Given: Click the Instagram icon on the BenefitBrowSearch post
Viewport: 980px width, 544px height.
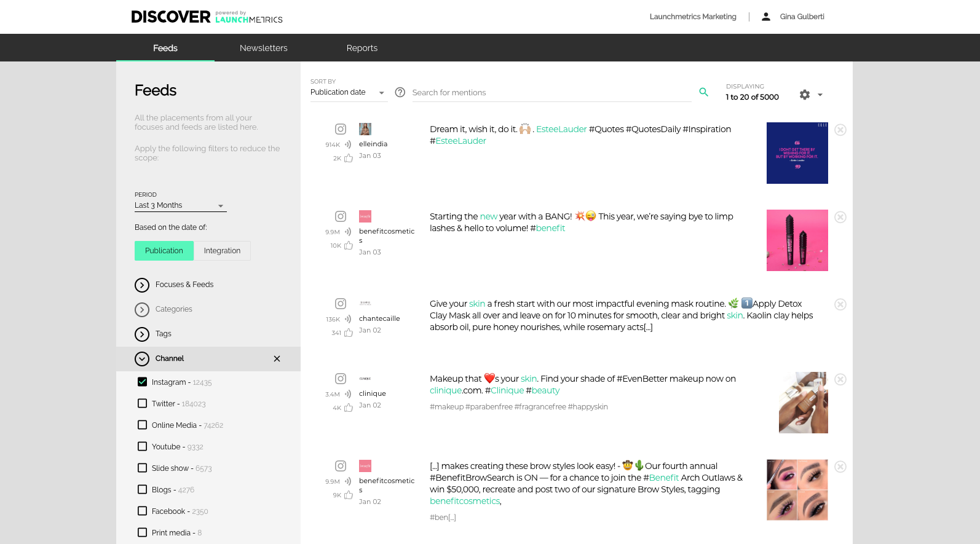Looking at the screenshot, I should click(x=341, y=466).
